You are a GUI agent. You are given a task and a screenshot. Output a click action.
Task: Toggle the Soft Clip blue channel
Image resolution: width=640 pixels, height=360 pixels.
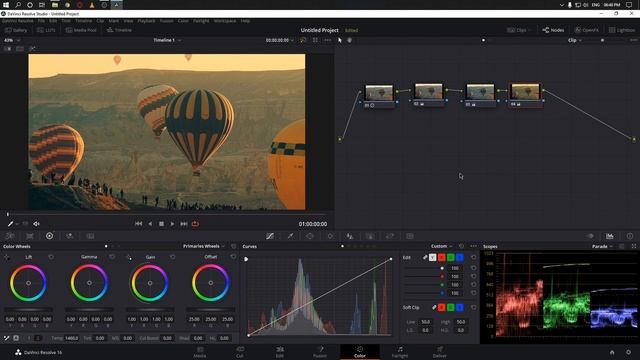click(x=460, y=307)
